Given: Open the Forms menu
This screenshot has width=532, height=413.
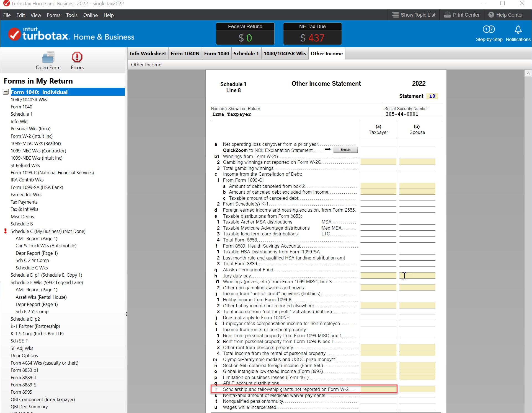Looking at the screenshot, I should (53, 15).
